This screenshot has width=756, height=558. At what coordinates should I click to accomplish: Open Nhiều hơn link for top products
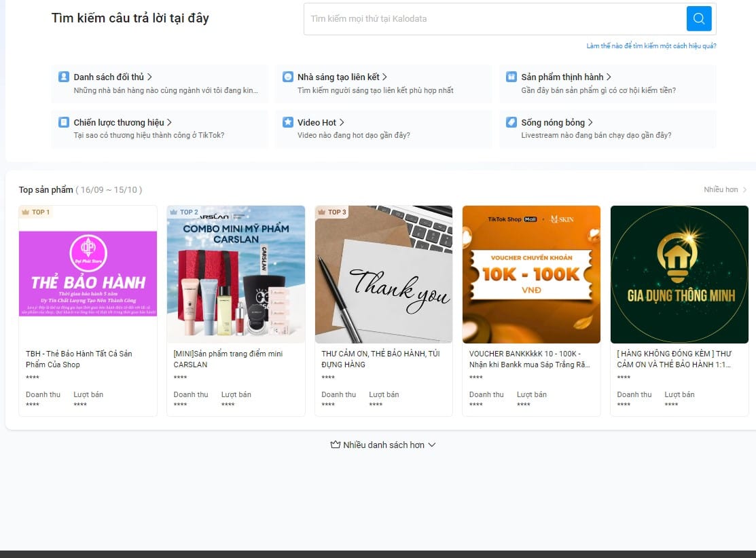(x=725, y=189)
